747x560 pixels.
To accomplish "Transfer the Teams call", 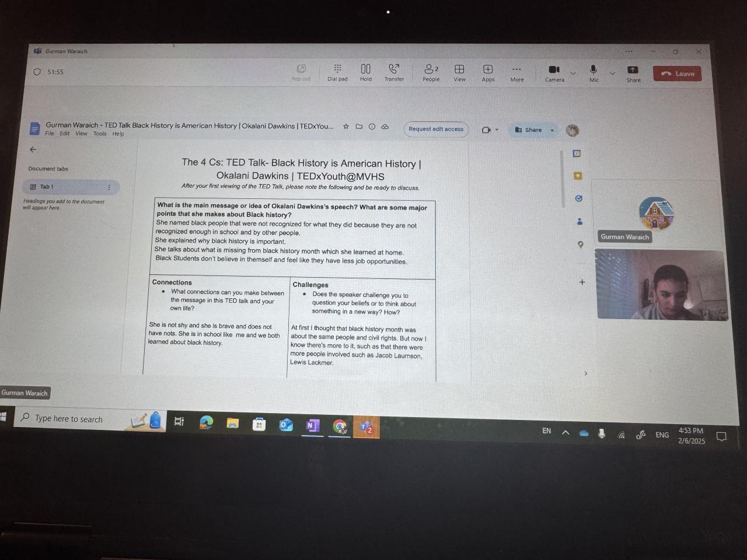I will pos(394,73).
